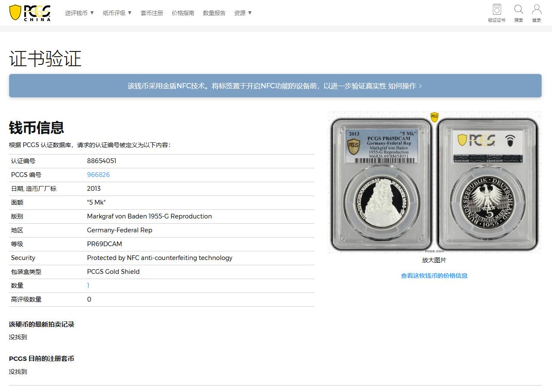This screenshot has height=392, width=552.
Task: Click the 证书验证 page heading
Action: point(45,58)
